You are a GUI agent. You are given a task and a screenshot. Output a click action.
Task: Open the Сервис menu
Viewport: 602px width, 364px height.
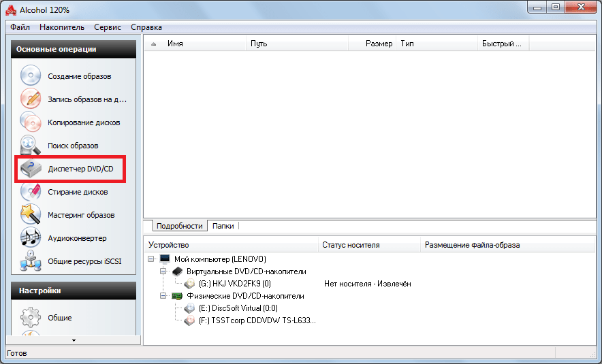tap(108, 27)
